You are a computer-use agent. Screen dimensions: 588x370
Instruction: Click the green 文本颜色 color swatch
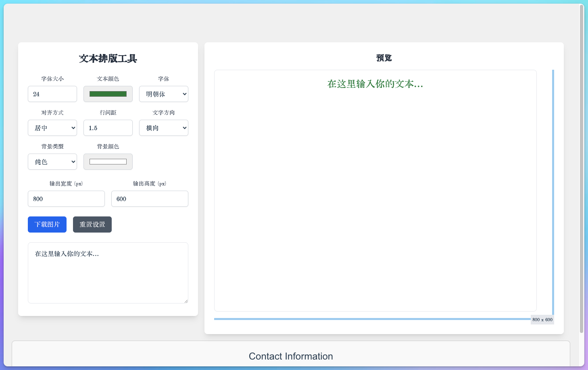[x=108, y=94]
